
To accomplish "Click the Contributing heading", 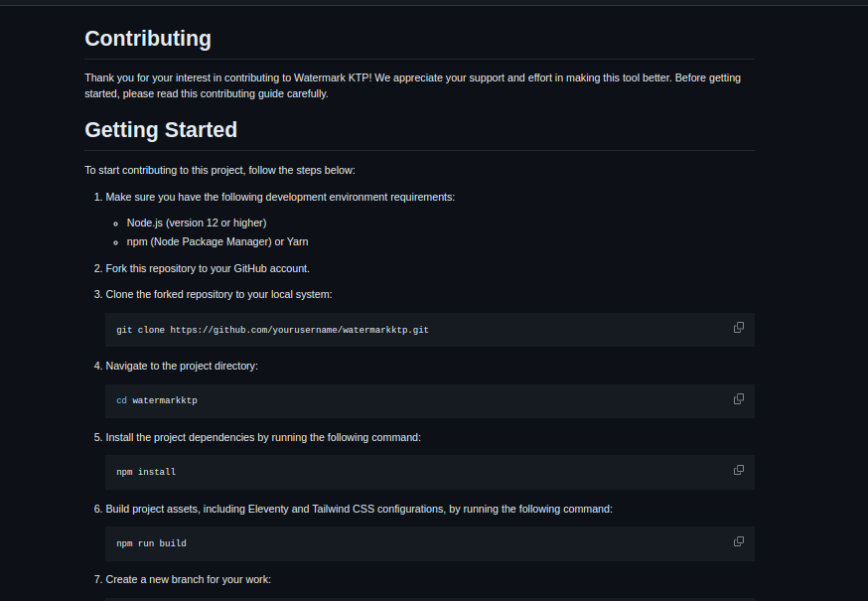I will [x=148, y=38].
